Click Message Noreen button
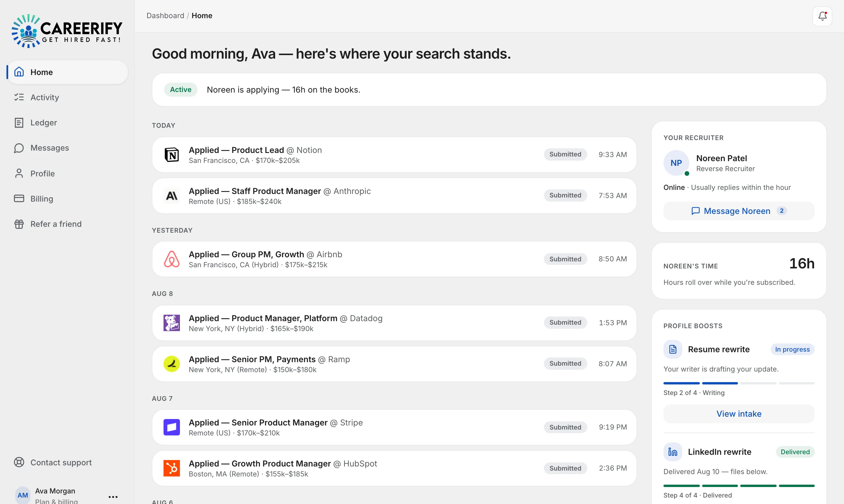This screenshot has height=504, width=844. pyautogui.click(x=739, y=211)
